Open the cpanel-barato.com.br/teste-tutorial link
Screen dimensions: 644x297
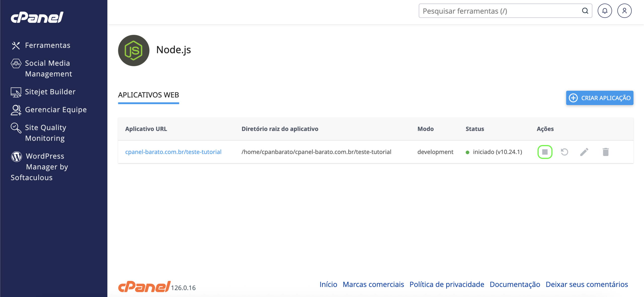173,152
